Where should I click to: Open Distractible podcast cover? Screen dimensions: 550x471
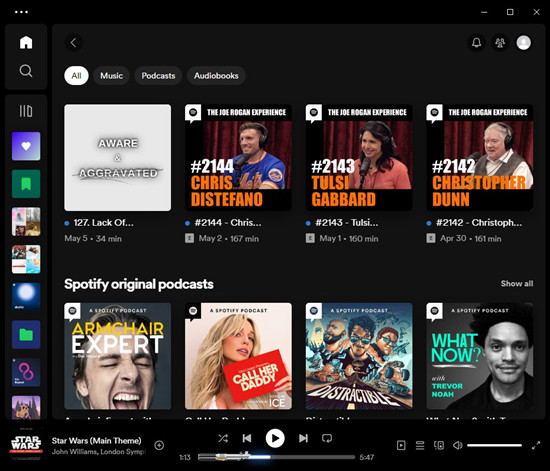pos(359,356)
